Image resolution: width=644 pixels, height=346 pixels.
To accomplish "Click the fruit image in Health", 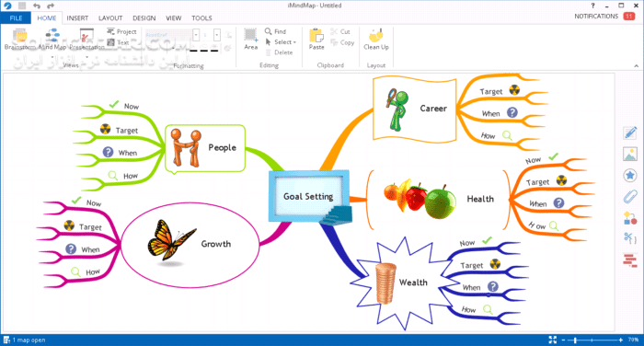I will point(420,198).
